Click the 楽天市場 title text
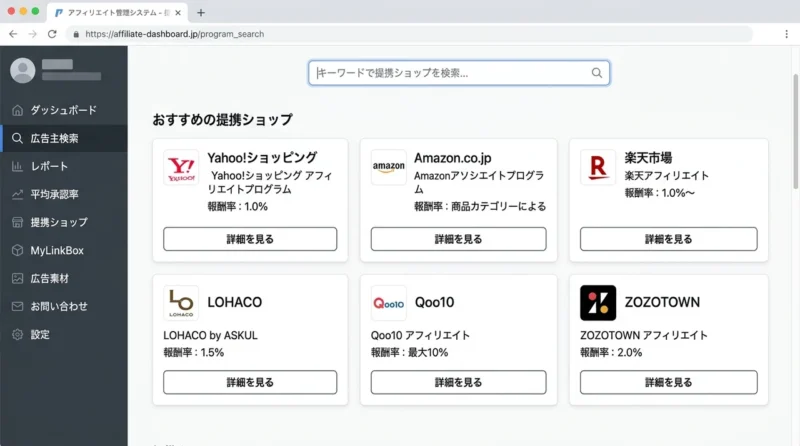Screen dimensions: 800x446 (648, 158)
